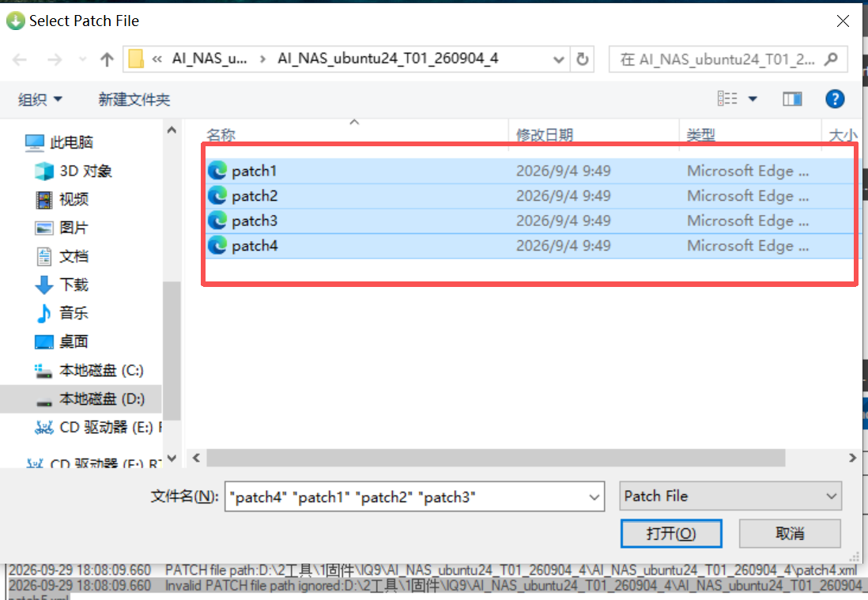868x600 pixels.
Task: Go up one folder level
Action: click(x=107, y=59)
